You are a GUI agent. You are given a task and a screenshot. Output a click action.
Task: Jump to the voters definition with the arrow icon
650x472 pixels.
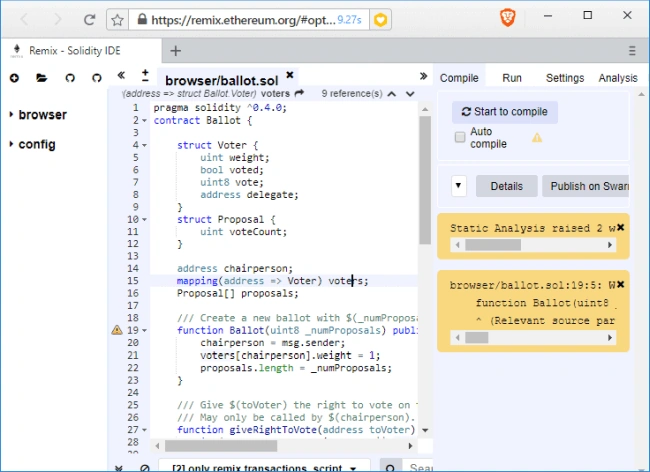pyautogui.click(x=299, y=93)
